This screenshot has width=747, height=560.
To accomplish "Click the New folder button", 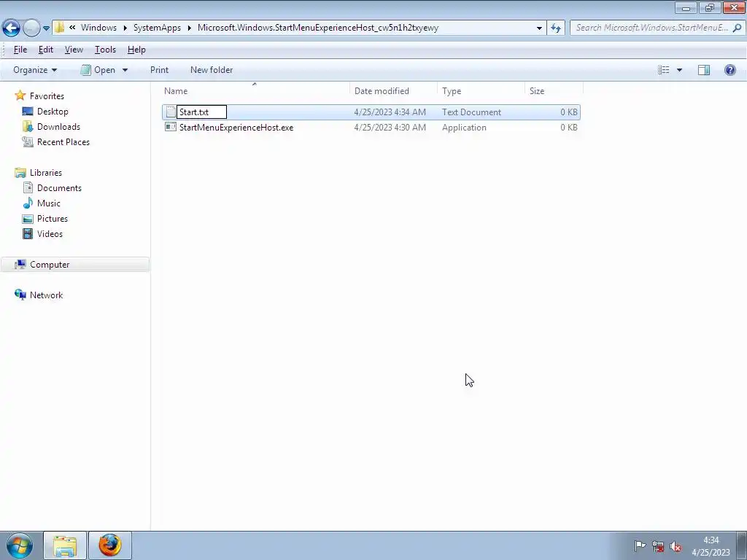I will (212, 70).
